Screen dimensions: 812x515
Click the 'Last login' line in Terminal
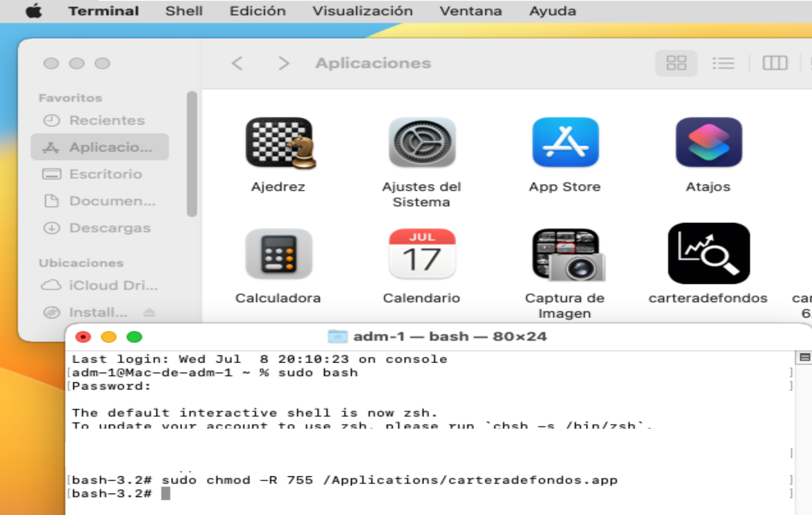pyautogui.click(x=259, y=359)
